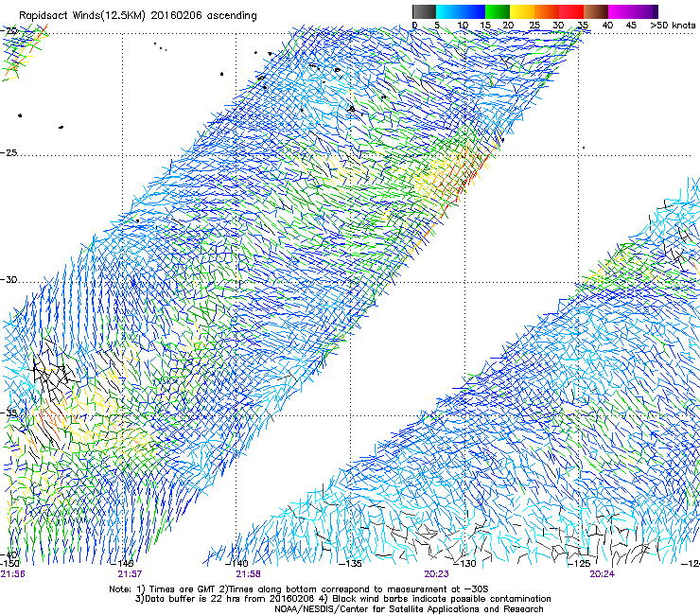The height and width of the screenshot is (615, 700).
Task: Select the green 15-20 knots legend swatch
Action: click(498, 11)
